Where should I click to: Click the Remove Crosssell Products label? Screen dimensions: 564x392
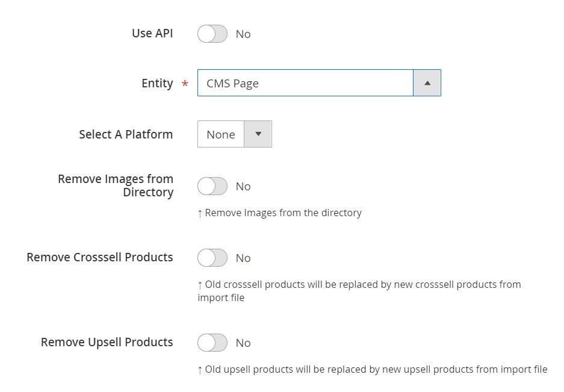[x=100, y=257]
